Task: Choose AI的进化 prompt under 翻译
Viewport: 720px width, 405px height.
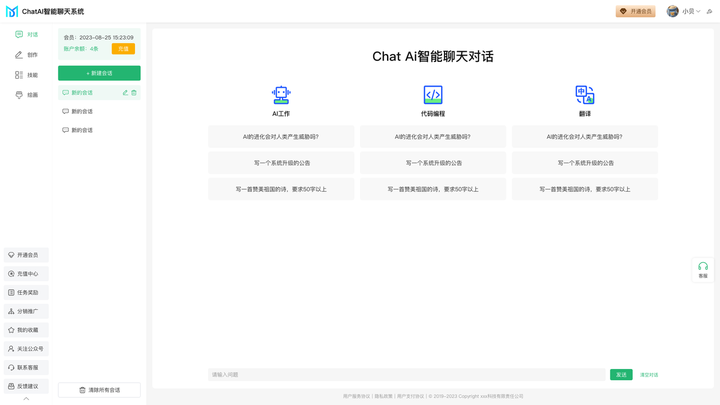Action: 585,137
